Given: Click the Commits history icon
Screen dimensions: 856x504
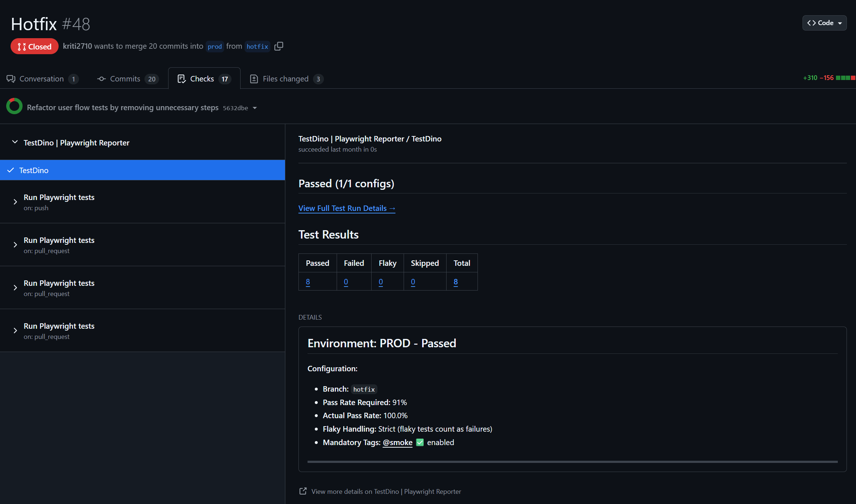Looking at the screenshot, I should click(101, 79).
